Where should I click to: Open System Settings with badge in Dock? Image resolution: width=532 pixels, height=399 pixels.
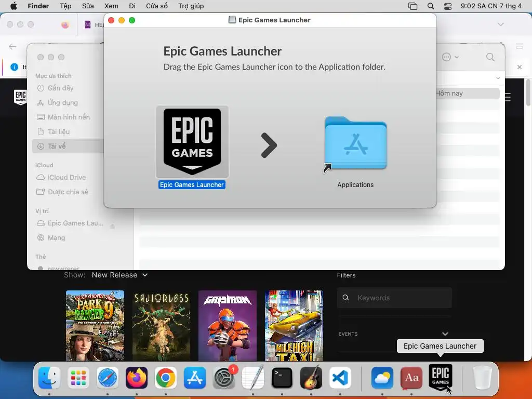coord(224,378)
